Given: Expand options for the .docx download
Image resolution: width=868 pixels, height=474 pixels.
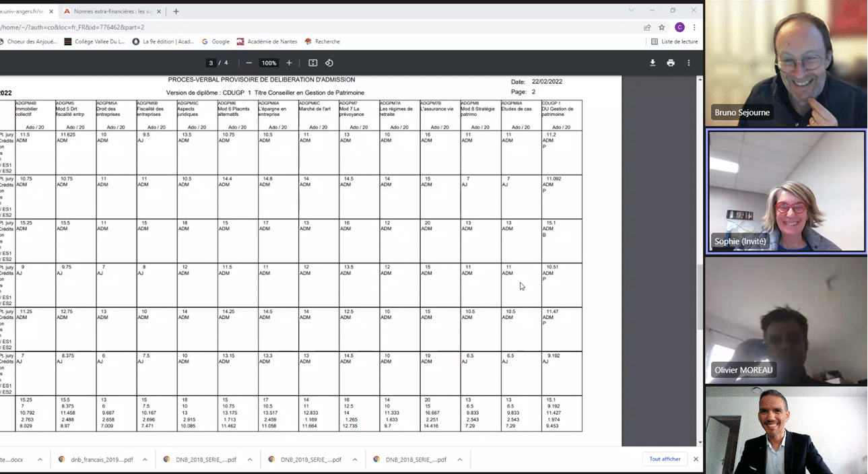Looking at the screenshot, I should [40, 459].
